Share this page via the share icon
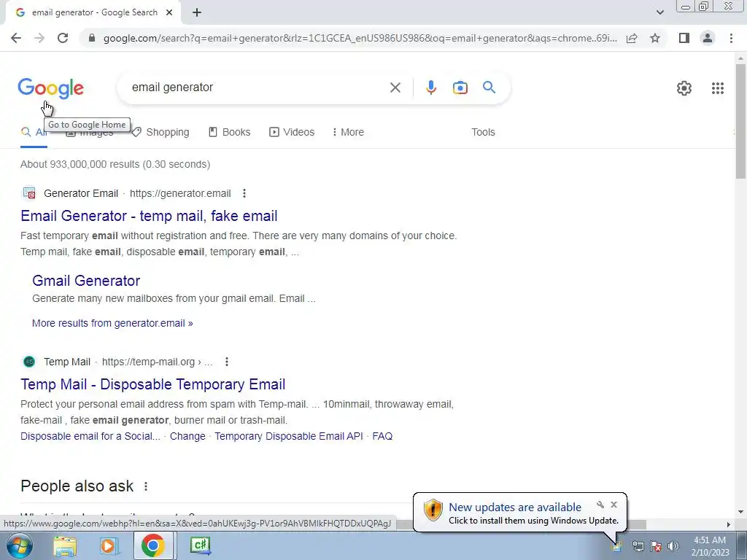This screenshot has width=747, height=560. 632,38
